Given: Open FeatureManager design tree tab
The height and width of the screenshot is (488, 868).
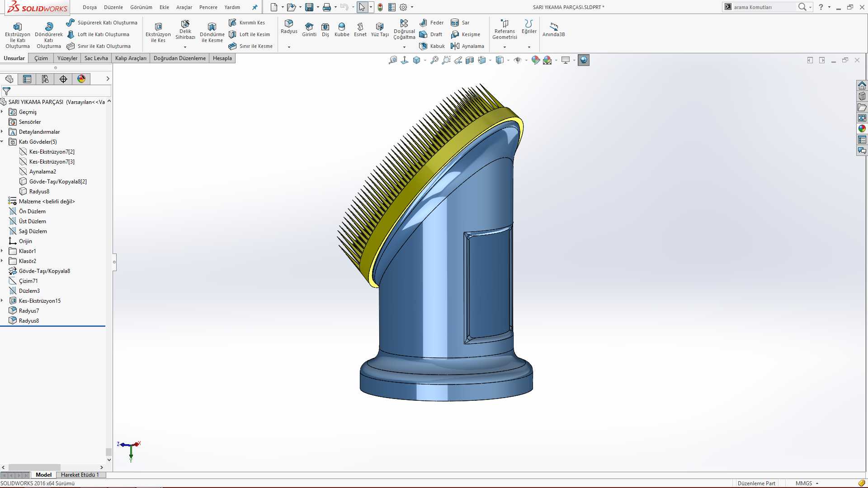Looking at the screenshot, I should (x=9, y=79).
